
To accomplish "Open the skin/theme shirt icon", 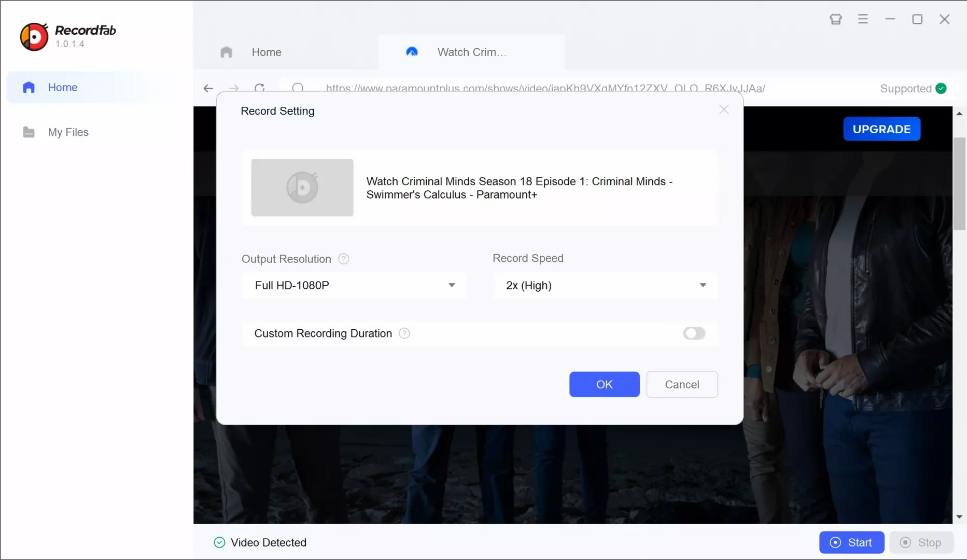I will tap(835, 20).
